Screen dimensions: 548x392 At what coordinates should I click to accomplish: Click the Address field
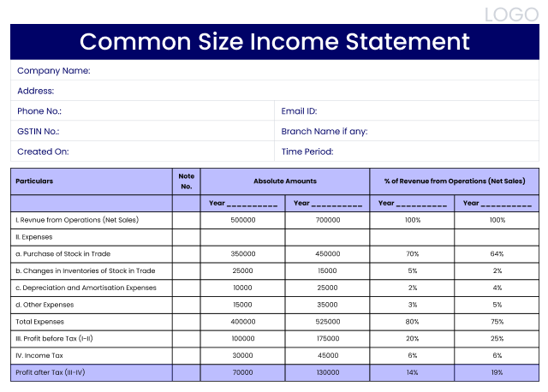pos(275,91)
